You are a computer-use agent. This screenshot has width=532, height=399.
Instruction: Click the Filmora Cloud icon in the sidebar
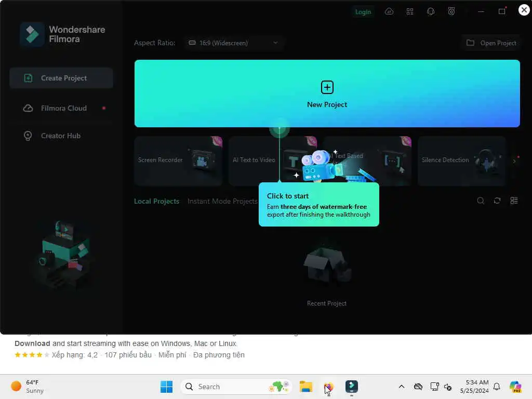pyautogui.click(x=28, y=108)
